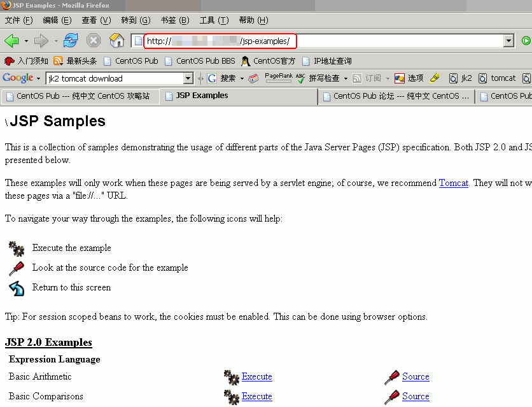This screenshot has height=407, width=532.
Task: Click the Source screwdriver icon for Basic Comparisons
Action: tap(391, 396)
